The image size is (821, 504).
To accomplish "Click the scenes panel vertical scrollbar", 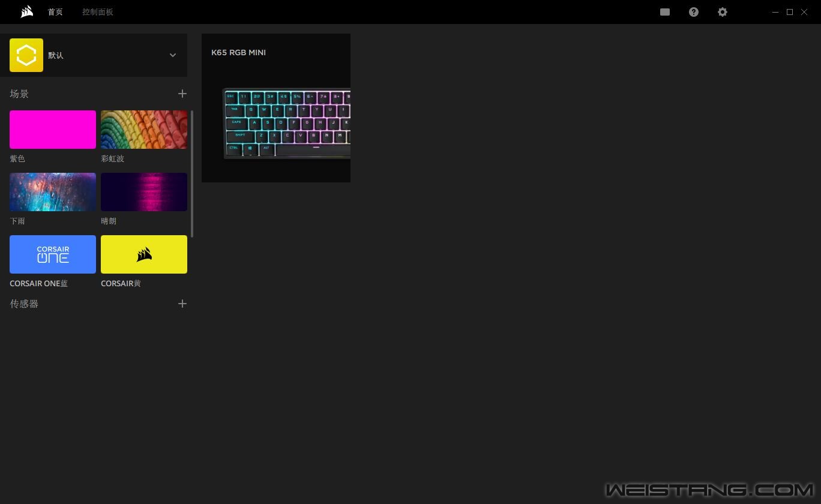I will click(x=192, y=173).
